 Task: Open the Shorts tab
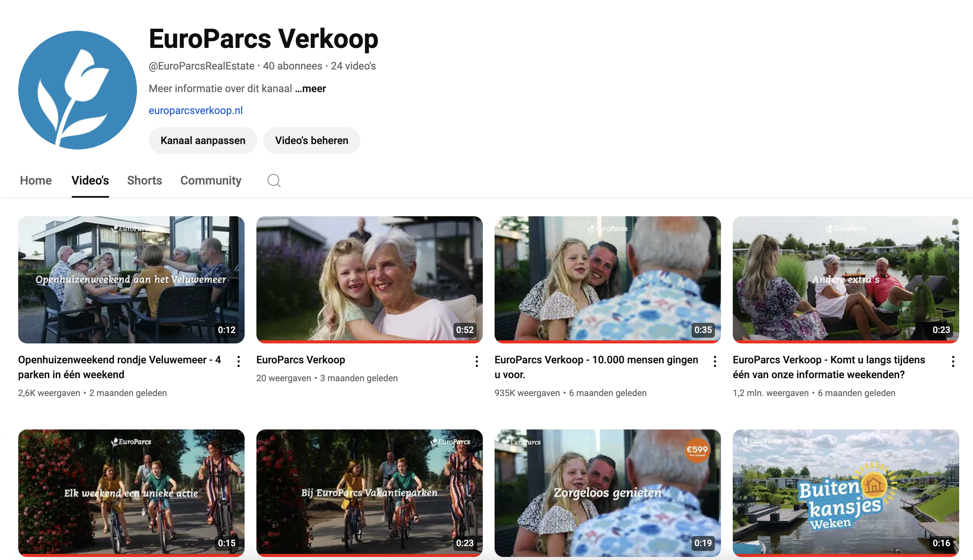click(144, 180)
